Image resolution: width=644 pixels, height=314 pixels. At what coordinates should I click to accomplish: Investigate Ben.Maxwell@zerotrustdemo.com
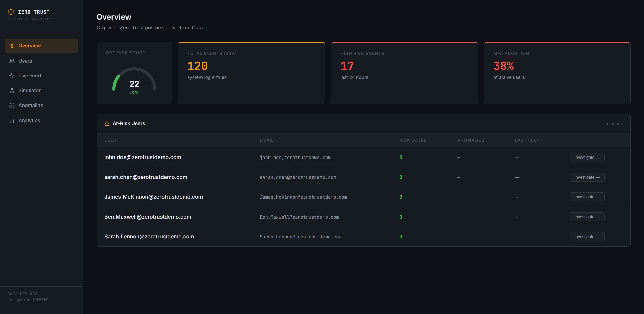pos(587,217)
